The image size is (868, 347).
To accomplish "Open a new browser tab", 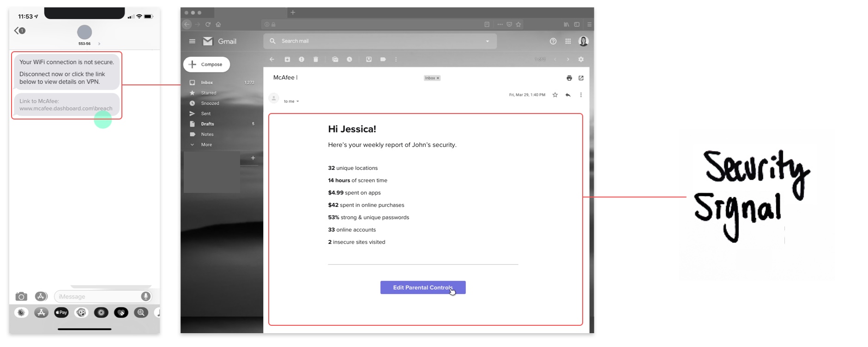I will [293, 12].
